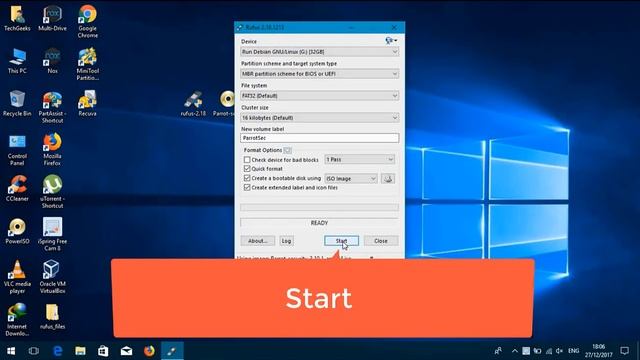Launch VLC media player desktop icon
The width and height of the screenshot is (640, 360).
pyautogui.click(x=17, y=277)
